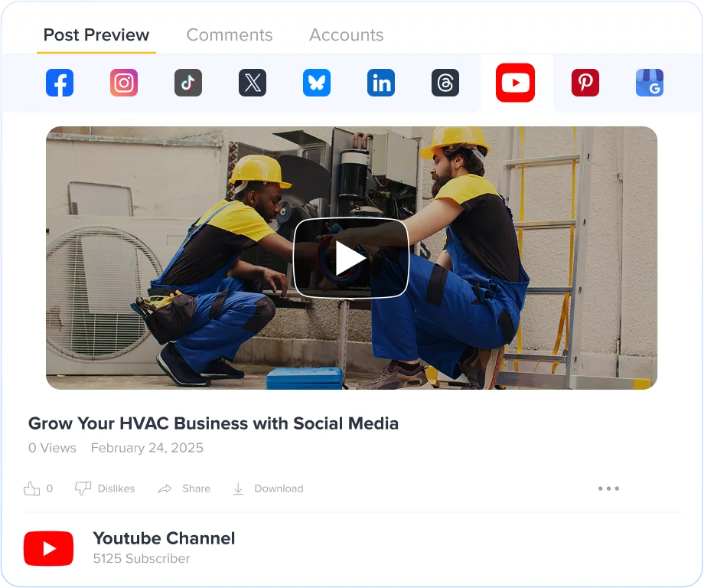The image size is (704, 588).
Task: Click the Dislikes icon
Action: (x=83, y=488)
